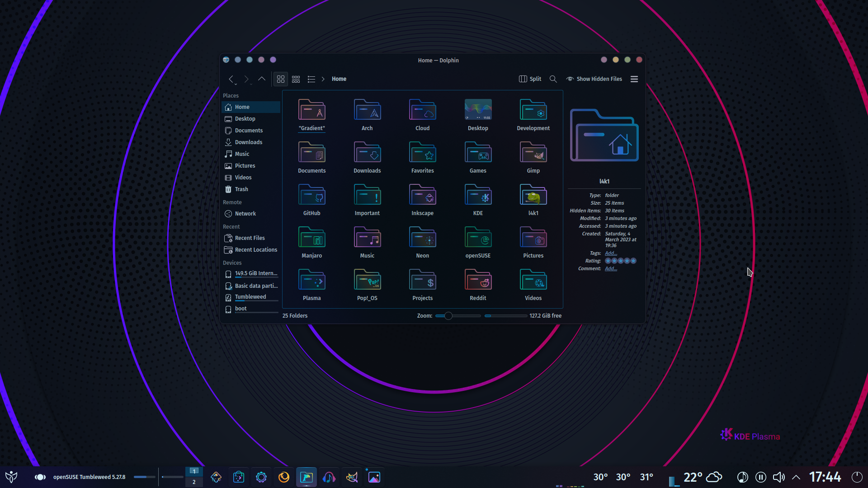Screen dimensions: 868x488
Task: Set rating with the fifth star
Action: click(633, 261)
